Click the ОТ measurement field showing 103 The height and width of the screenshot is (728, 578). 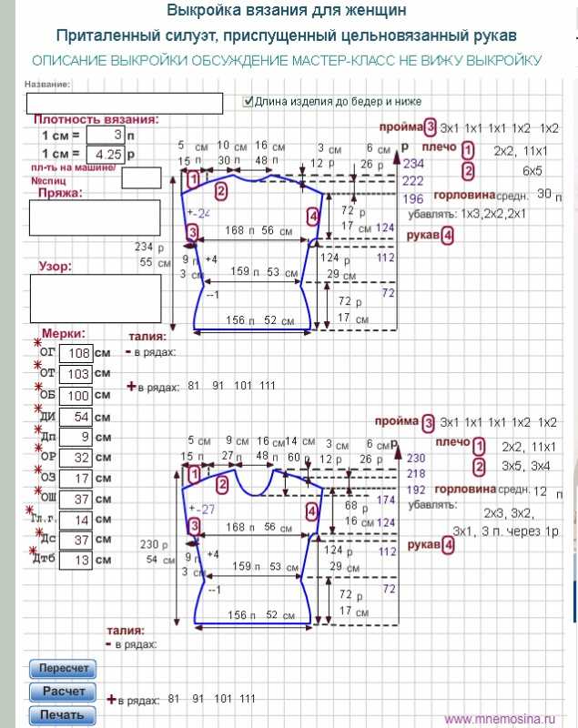coord(79,374)
